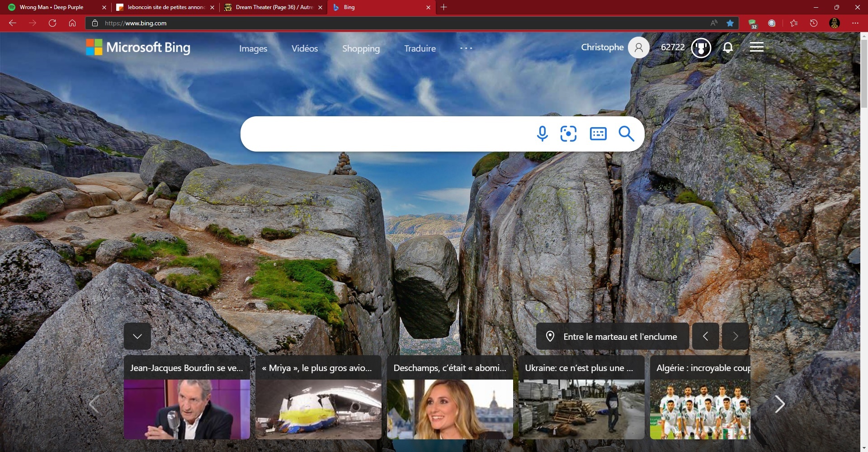
Task: Show previous daily background image
Action: click(x=705, y=336)
